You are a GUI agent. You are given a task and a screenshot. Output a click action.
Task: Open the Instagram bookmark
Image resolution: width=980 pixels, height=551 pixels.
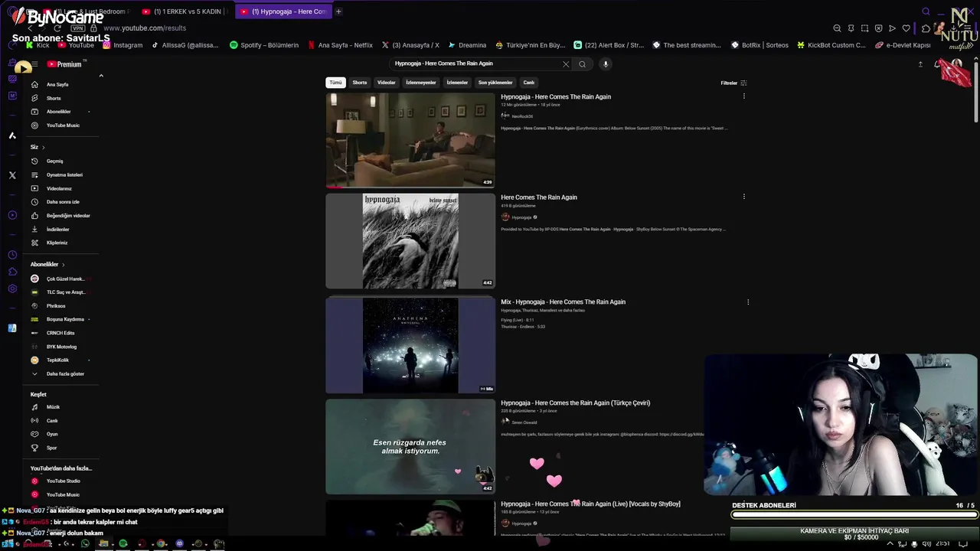pos(122,45)
